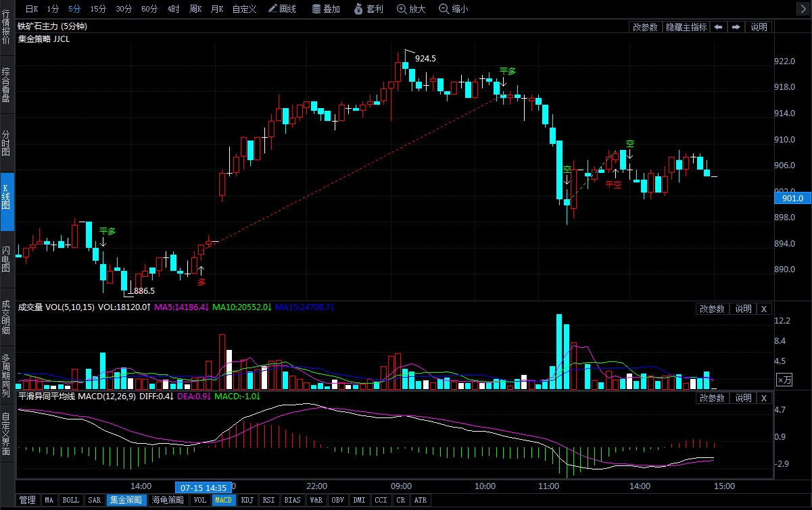The image size is (812, 510).
Task: Switch to 4时 period
Action: 174,9
